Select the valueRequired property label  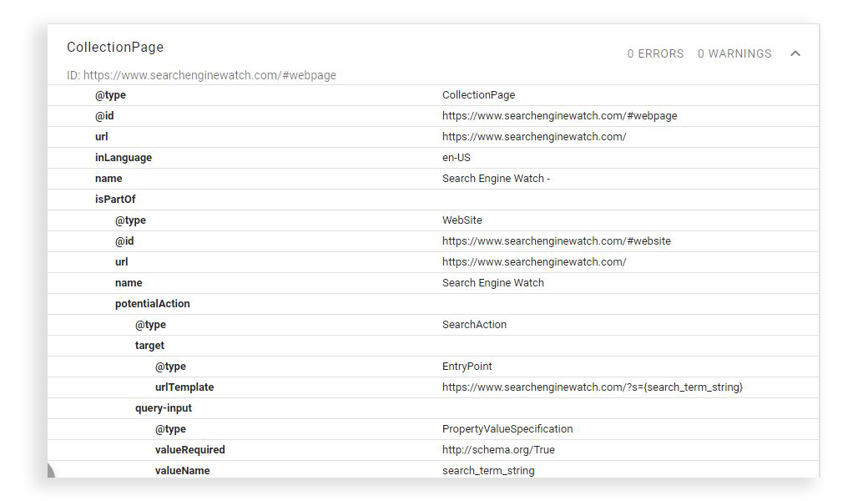coord(190,450)
